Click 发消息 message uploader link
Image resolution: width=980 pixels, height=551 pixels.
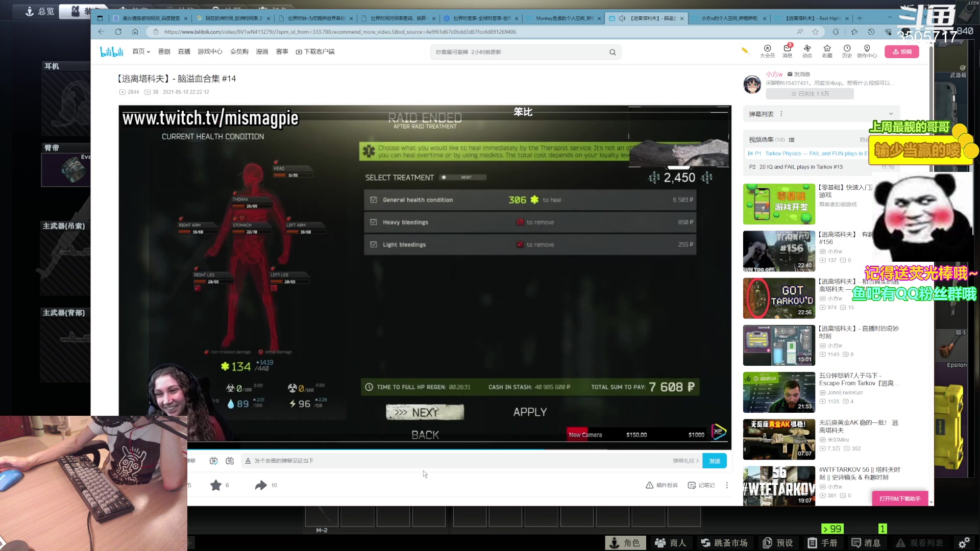(799, 74)
